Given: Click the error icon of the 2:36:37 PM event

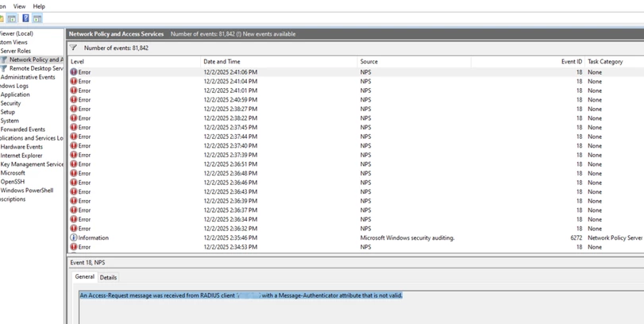Looking at the screenshot, I should coord(74,210).
